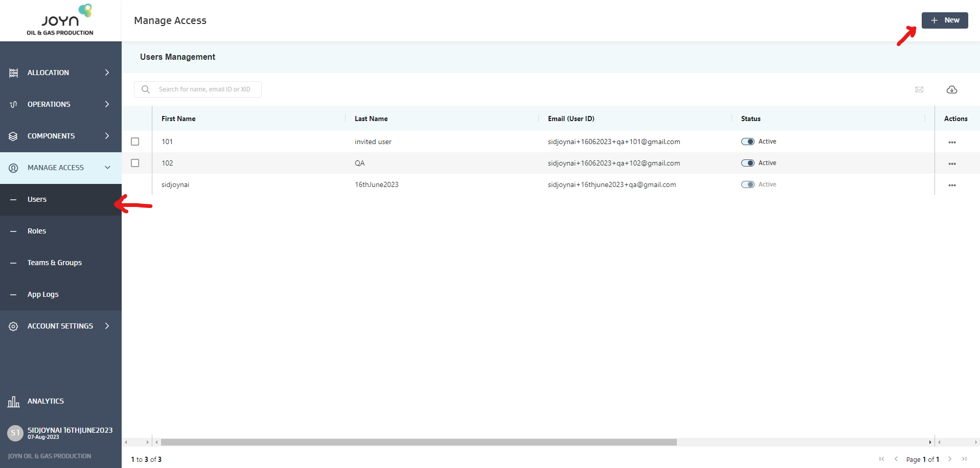Open actions menu for sidjoynai row

[x=951, y=185]
